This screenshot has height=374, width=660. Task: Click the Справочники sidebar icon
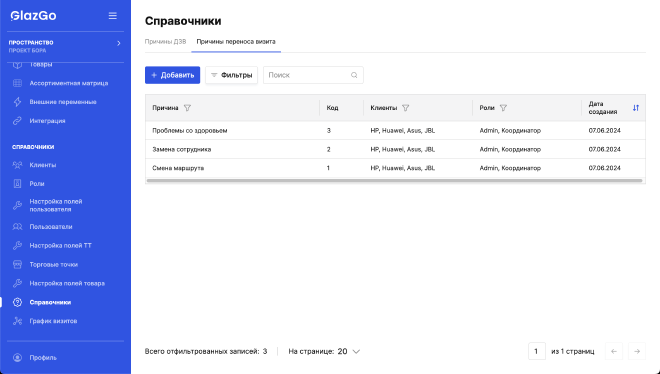coord(17,302)
